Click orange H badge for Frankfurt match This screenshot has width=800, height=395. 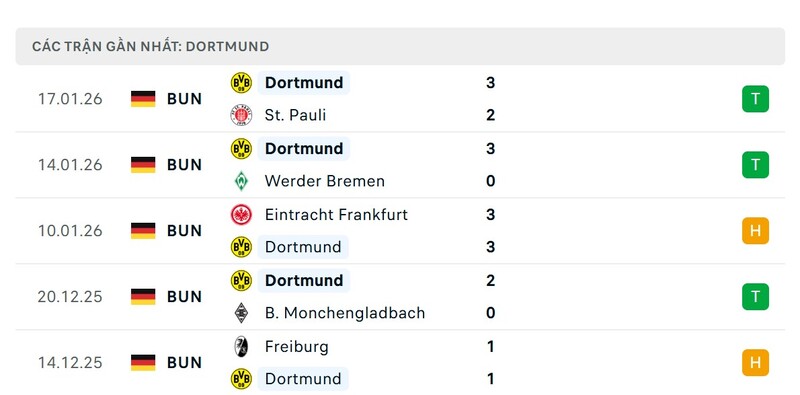tap(756, 231)
